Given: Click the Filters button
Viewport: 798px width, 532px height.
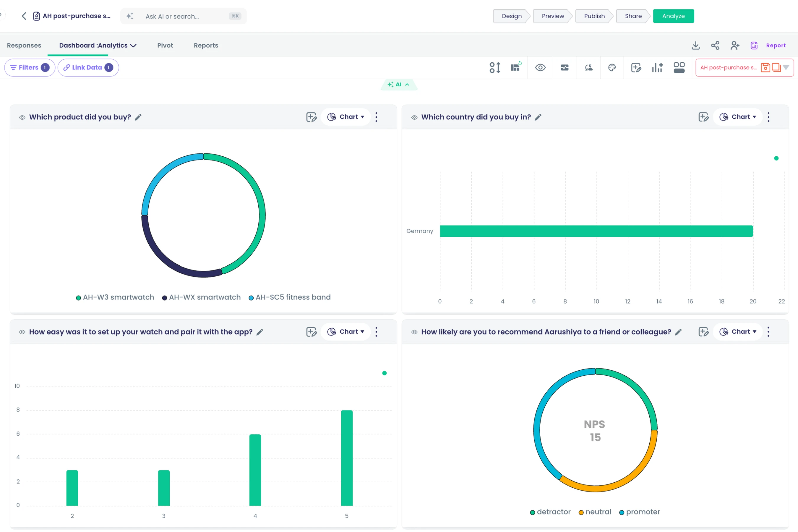Looking at the screenshot, I should pyautogui.click(x=30, y=67).
